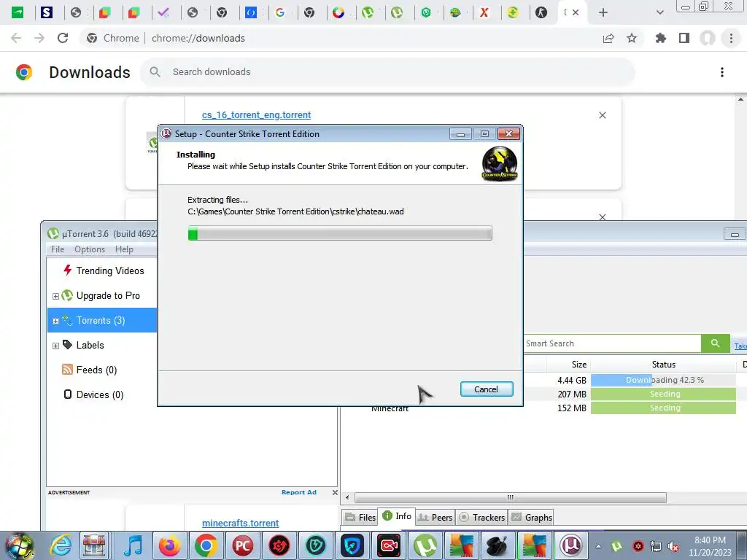Open the cs_16_torrent_eng.torrent download link
The height and width of the screenshot is (560, 747).
point(256,114)
